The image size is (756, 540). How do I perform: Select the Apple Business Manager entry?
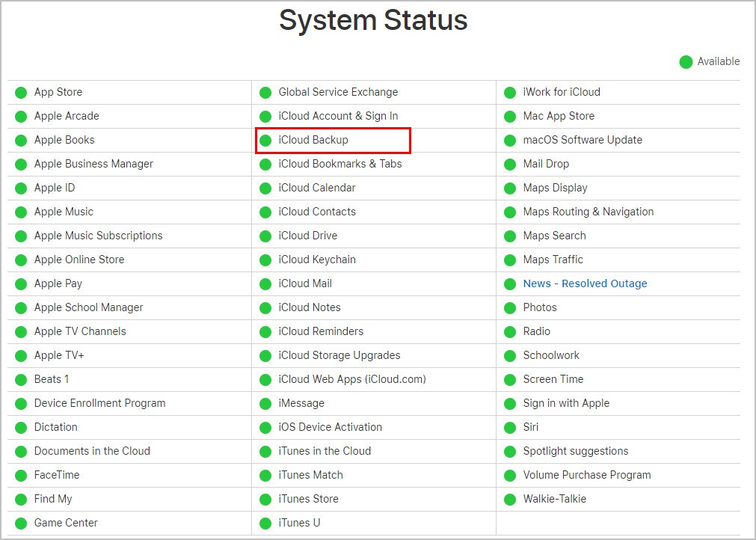93,164
